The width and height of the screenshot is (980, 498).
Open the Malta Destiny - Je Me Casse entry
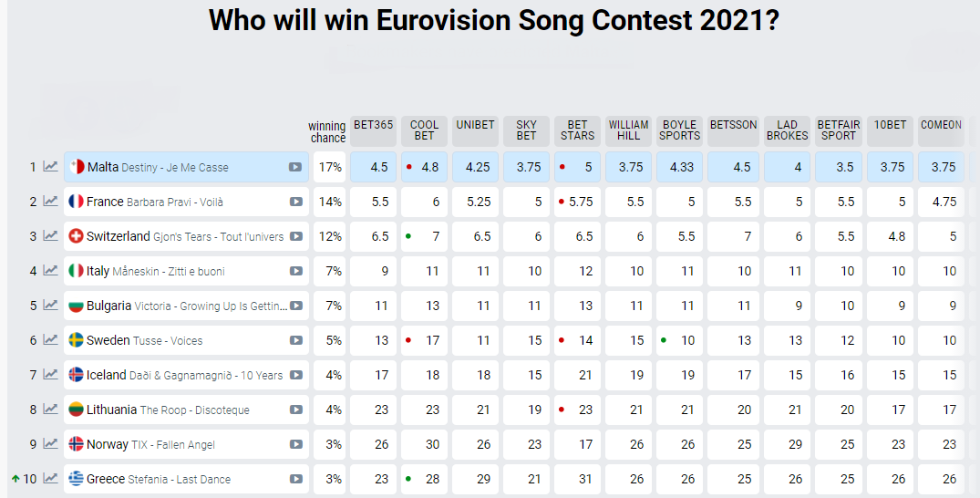pyautogui.click(x=173, y=167)
